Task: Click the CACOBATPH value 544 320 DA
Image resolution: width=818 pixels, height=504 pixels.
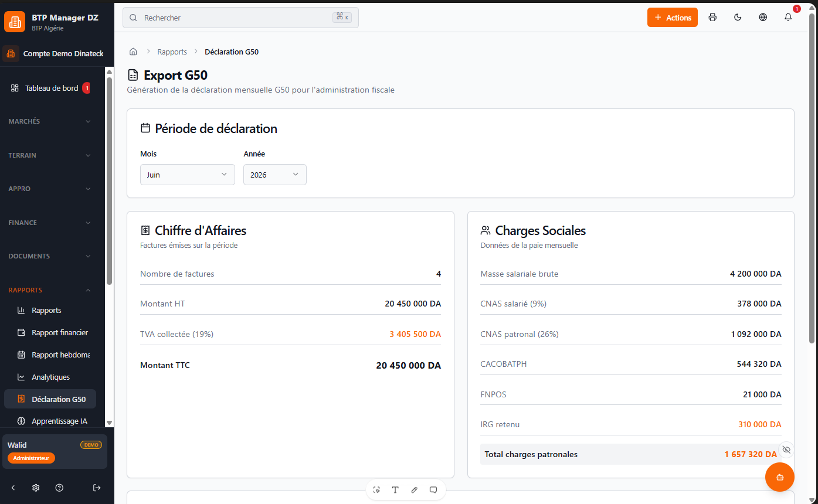Action: [759, 364]
